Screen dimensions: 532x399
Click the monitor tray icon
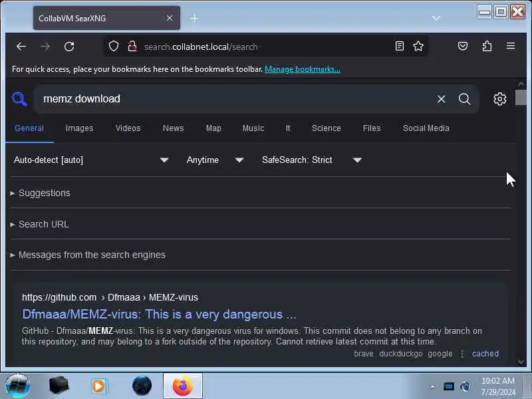[x=448, y=386]
